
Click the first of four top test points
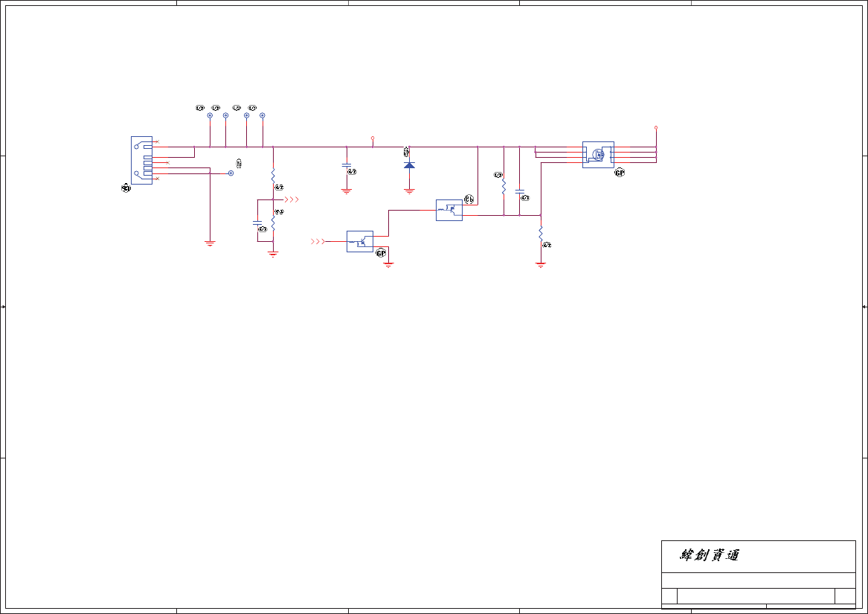click(210, 115)
